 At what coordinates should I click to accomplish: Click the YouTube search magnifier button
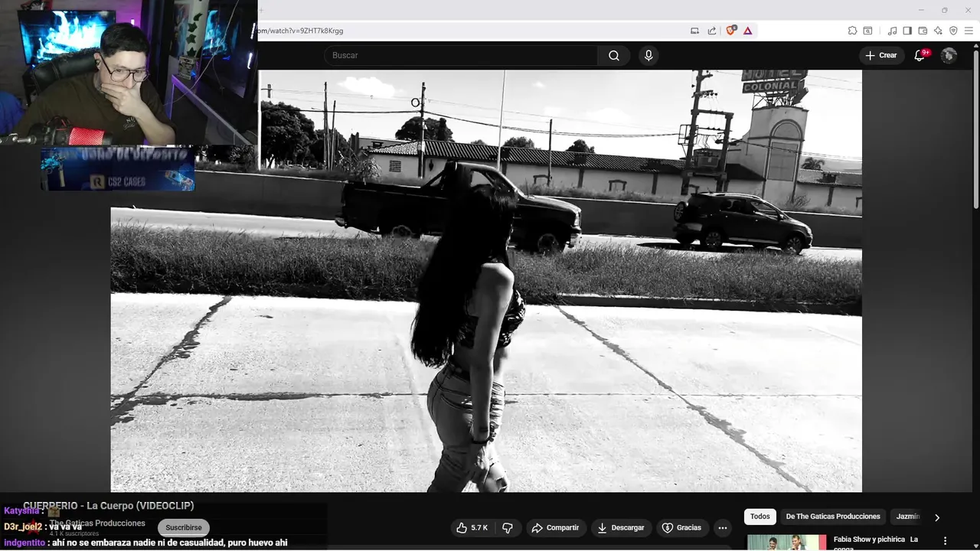(614, 55)
